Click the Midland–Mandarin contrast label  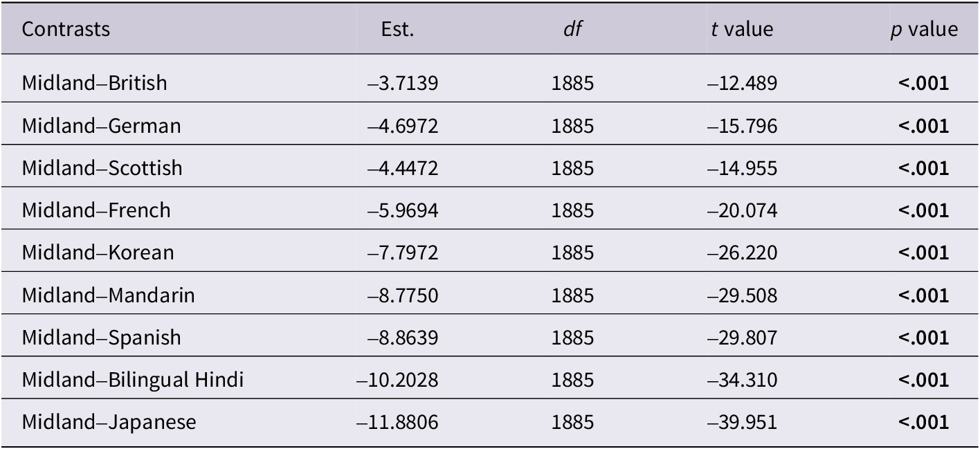(109, 295)
